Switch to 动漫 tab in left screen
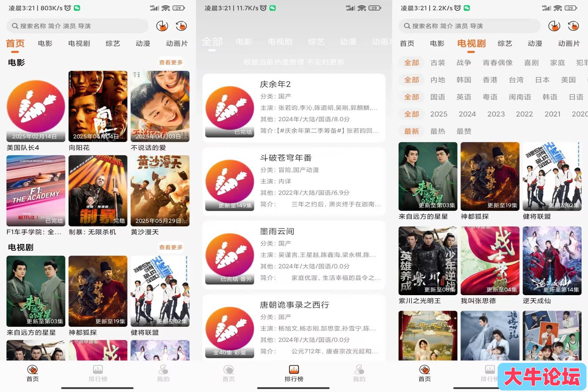 (143, 44)
